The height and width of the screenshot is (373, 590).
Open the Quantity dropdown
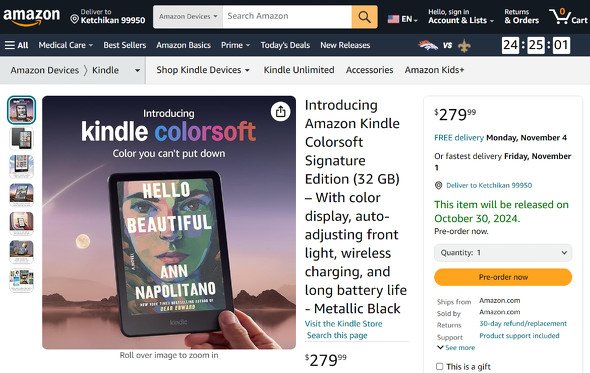[x=503, y=253]
